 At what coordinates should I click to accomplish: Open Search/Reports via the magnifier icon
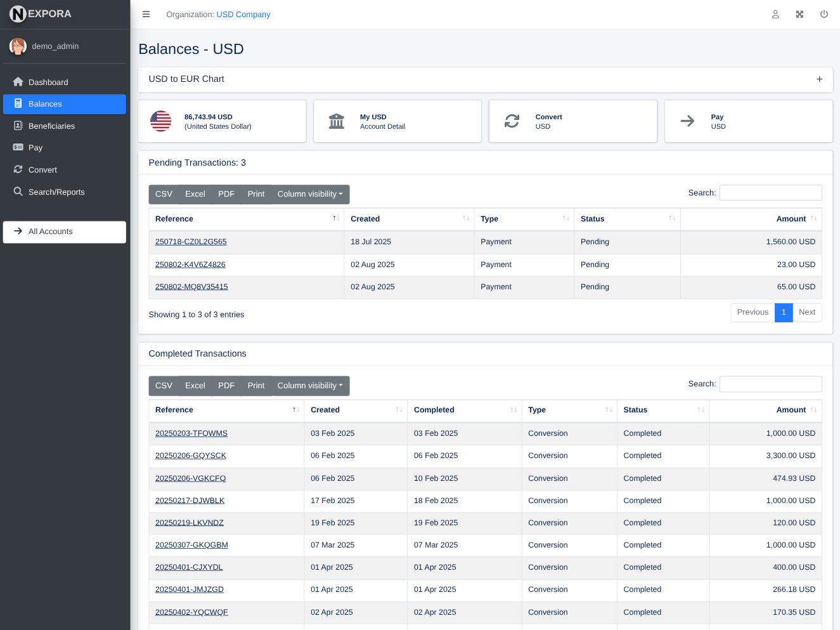18,192
